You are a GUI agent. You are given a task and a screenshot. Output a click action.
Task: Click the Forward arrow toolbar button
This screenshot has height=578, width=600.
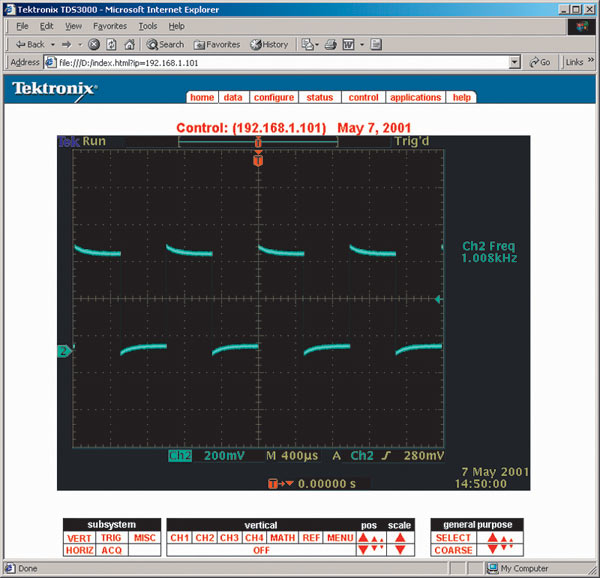pos(67,45)
